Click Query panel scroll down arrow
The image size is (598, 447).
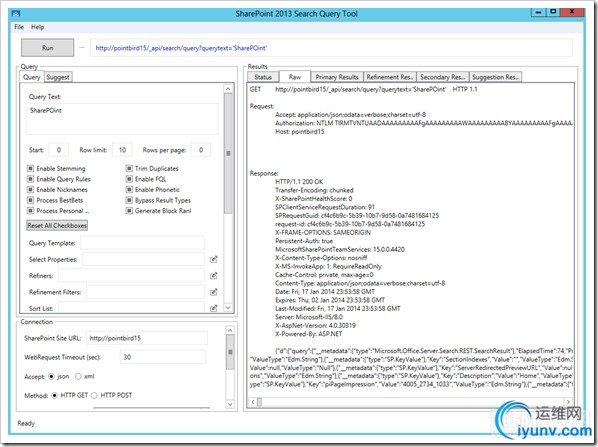(228, 307)
